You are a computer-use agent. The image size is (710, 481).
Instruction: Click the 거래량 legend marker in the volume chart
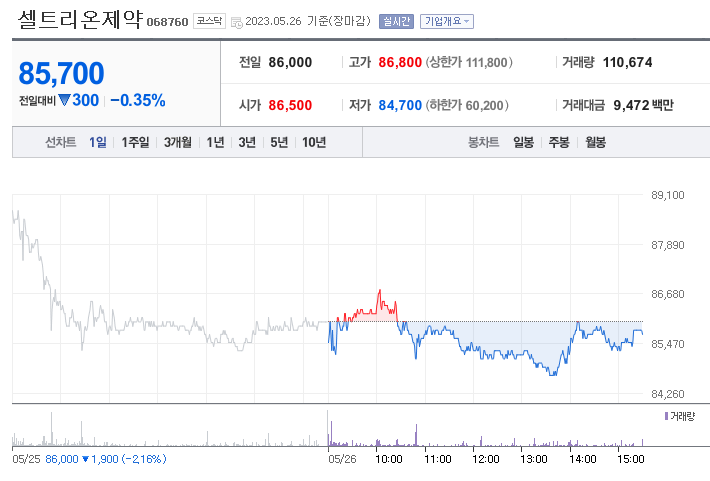(x=666, y=416)
